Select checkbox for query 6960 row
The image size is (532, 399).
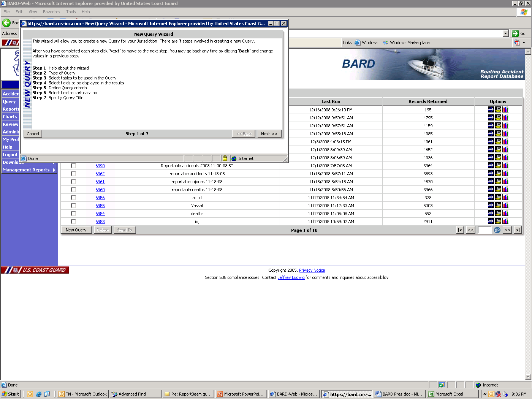[x=73, y=190]
